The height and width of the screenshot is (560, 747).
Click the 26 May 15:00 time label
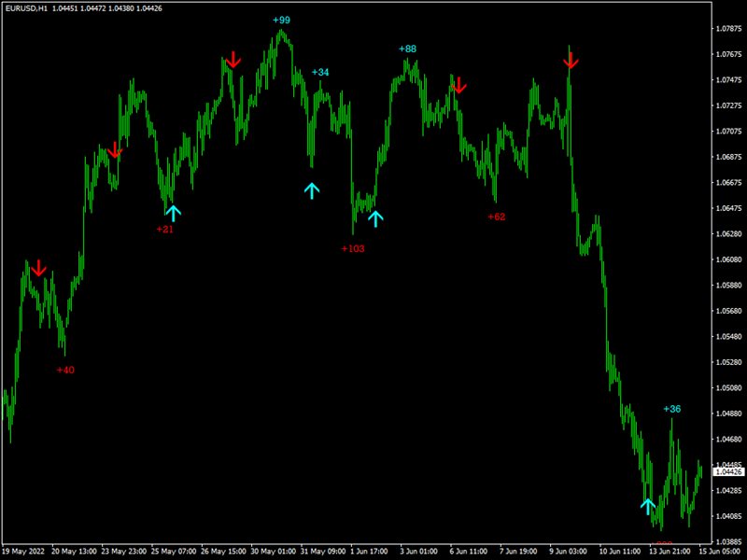[x=223, y=552]
